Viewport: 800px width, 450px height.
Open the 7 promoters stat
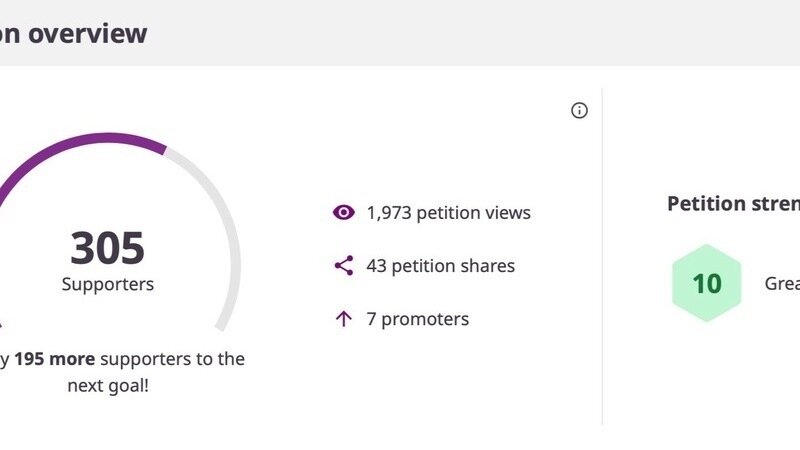417,319
